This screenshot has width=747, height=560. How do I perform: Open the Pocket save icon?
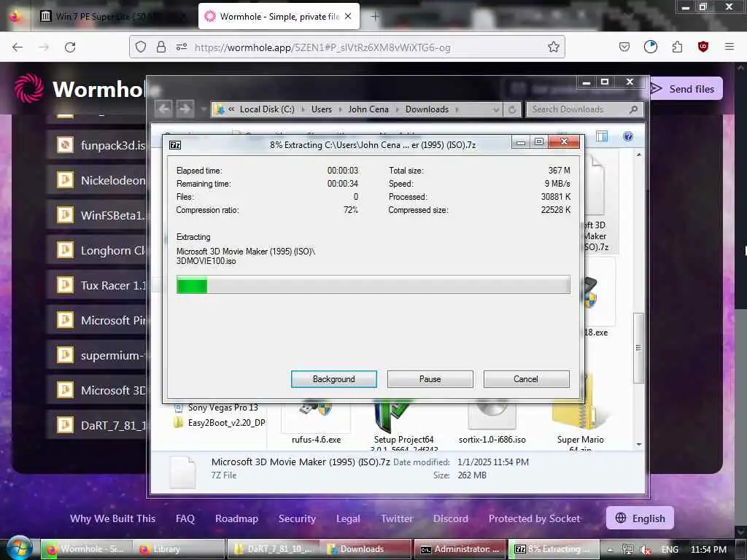click(x=624, y=47)
